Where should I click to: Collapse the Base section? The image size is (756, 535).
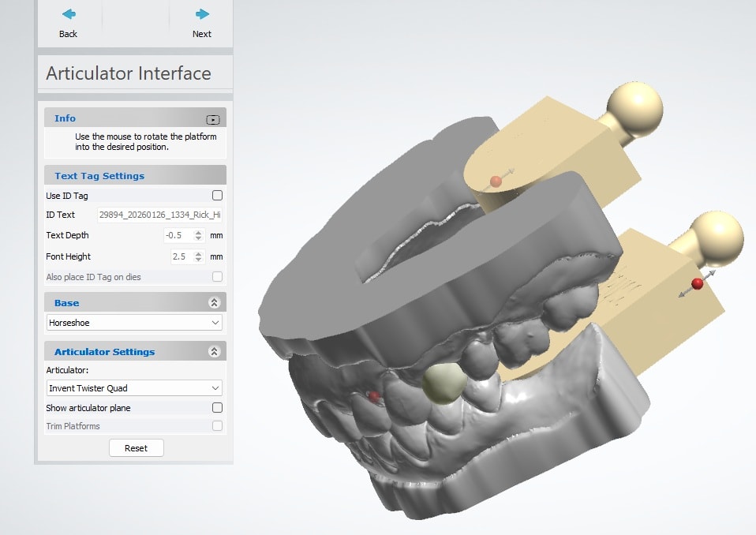[215, 303]
